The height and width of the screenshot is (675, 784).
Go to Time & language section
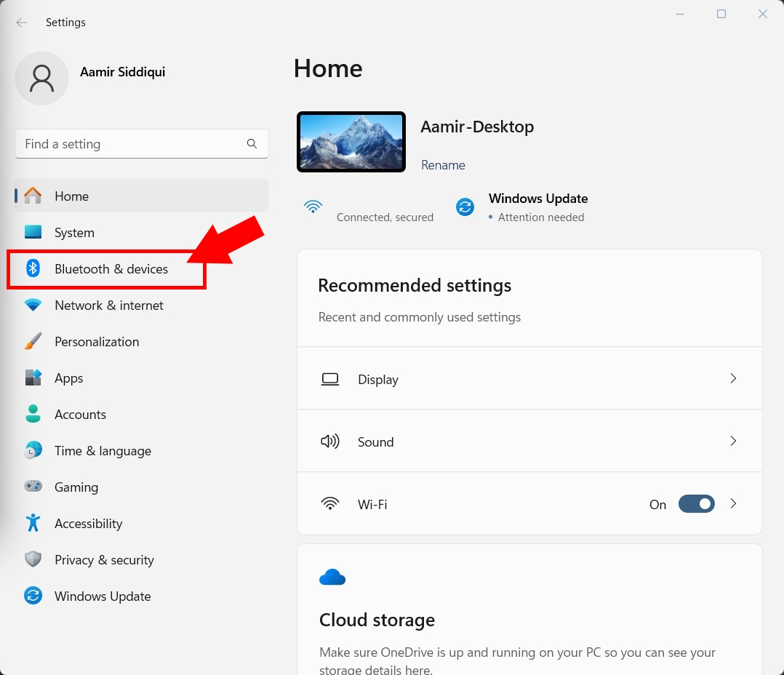coord(103,451)
